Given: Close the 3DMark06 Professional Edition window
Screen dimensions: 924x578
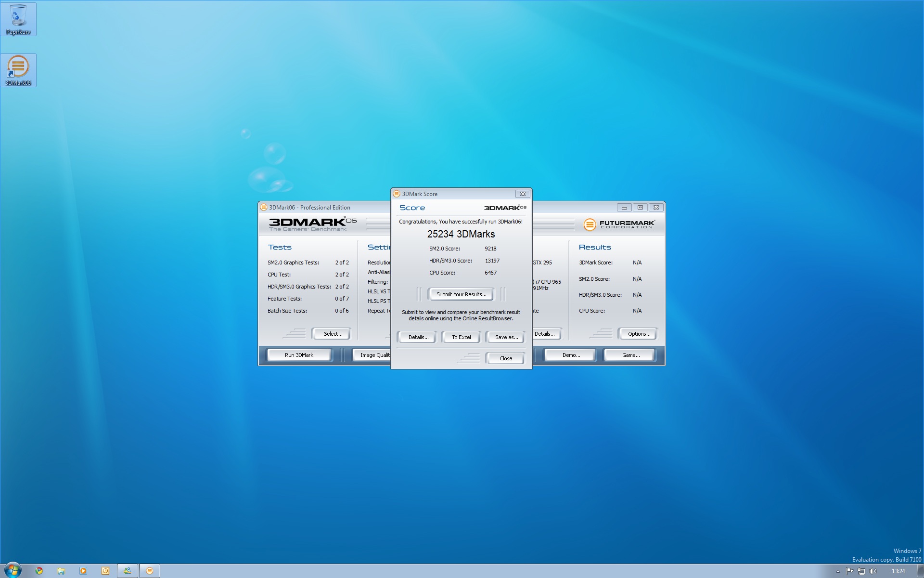Looking at the screenshot, I should pyautogui.click(x=656, y=208).
